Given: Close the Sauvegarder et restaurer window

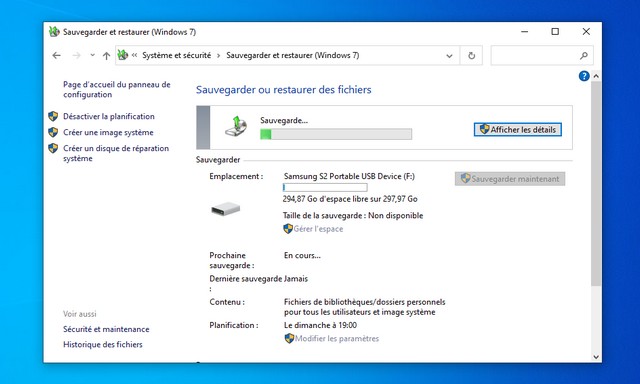Looking at the screenshot, I should [586, 31].
